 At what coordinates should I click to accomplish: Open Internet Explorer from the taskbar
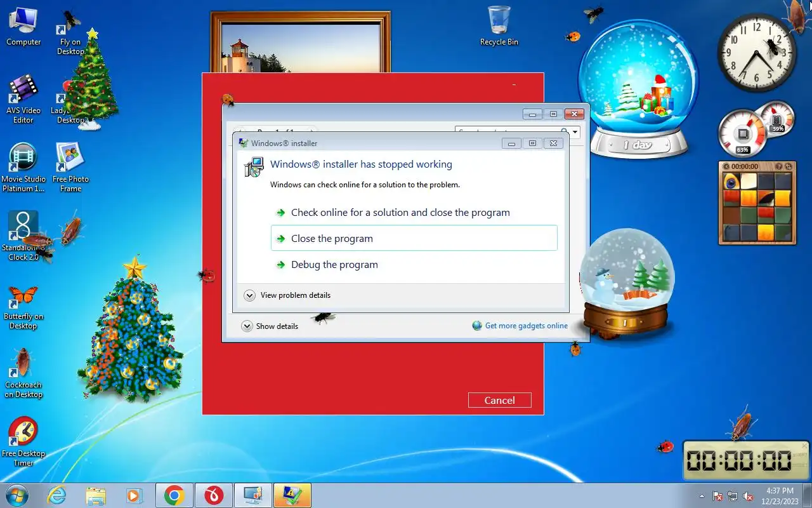click(57, 495)
